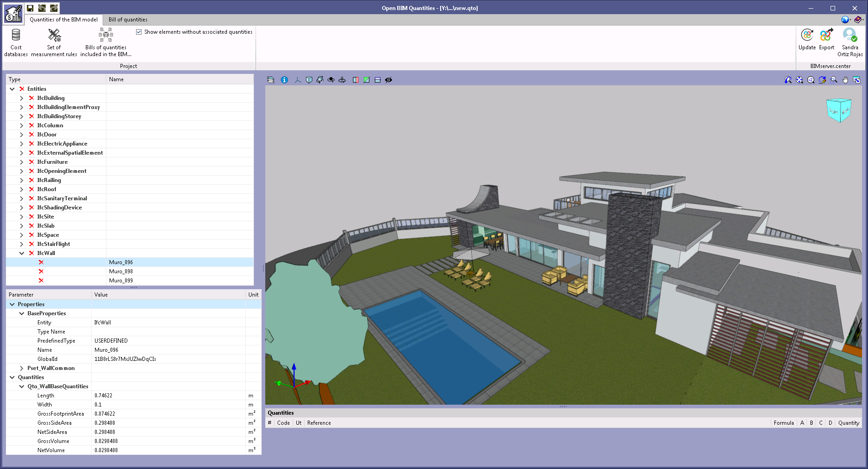Click Export to BIMserver.center
Viewport: 868px width, 469px height.
tap(826, 39)
